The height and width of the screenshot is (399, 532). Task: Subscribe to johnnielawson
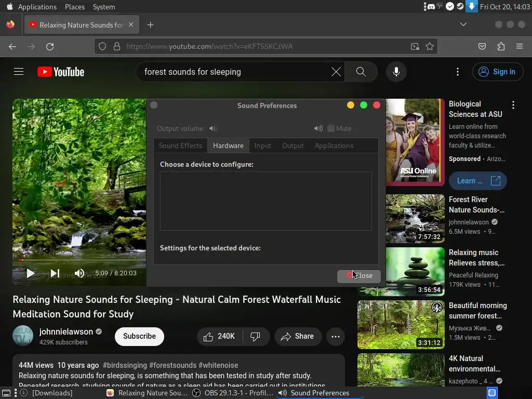tap(139, 336)
